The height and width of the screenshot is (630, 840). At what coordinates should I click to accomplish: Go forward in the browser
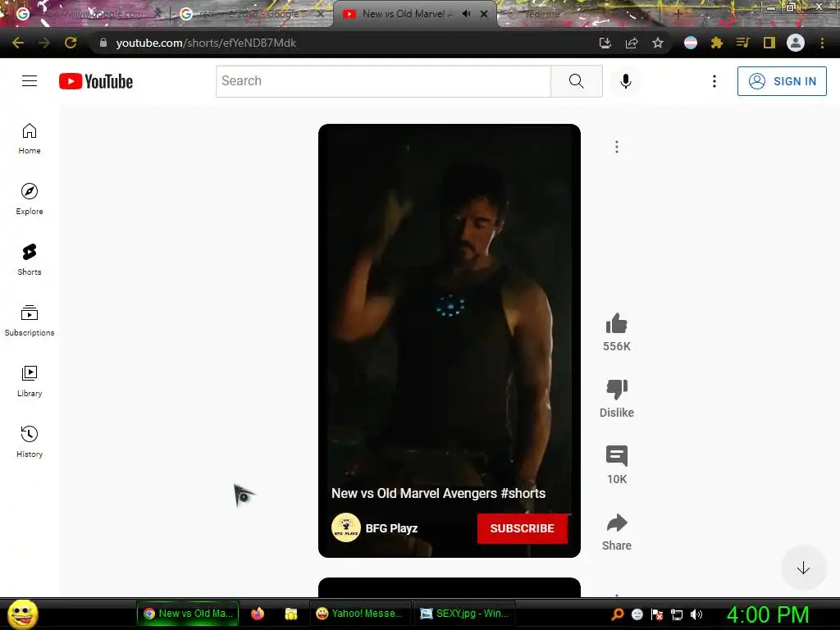[44, 43]
